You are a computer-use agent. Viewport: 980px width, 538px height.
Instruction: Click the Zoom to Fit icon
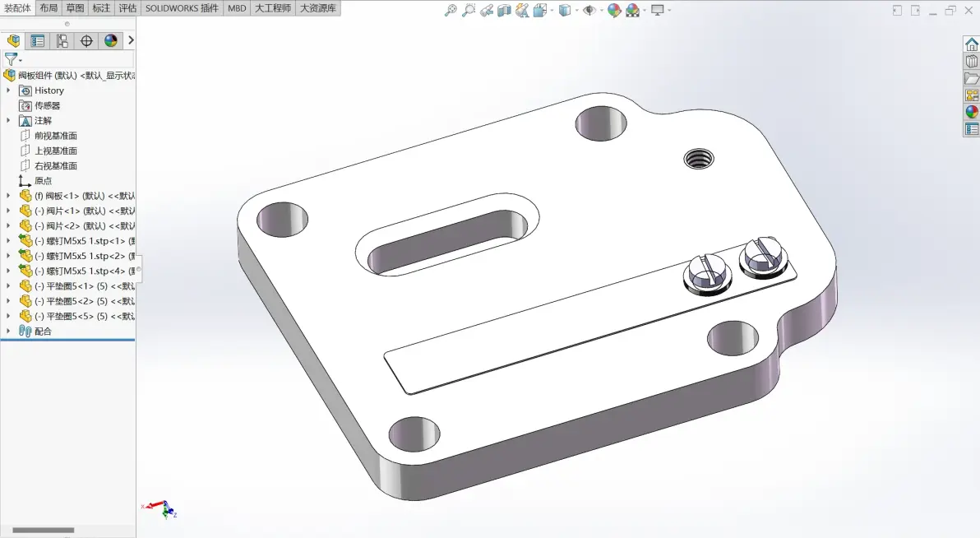click(451, 10)
